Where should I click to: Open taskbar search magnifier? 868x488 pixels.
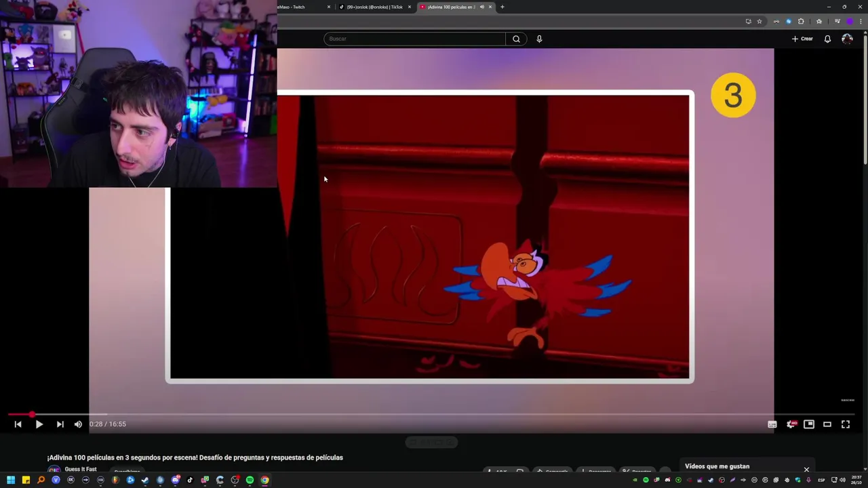(x=41, y=480)
